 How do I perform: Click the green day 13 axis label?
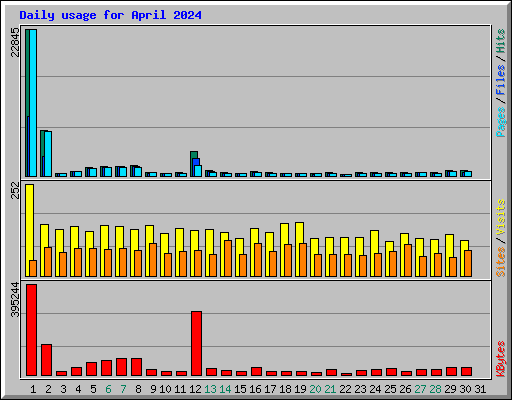pyautogui.click(x=210, y=389)
